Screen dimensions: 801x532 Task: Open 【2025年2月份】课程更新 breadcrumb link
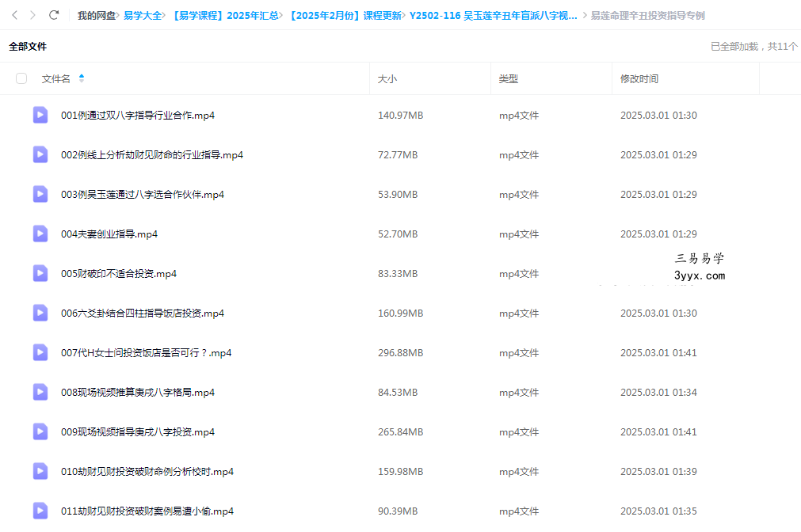tap(345, 16)
